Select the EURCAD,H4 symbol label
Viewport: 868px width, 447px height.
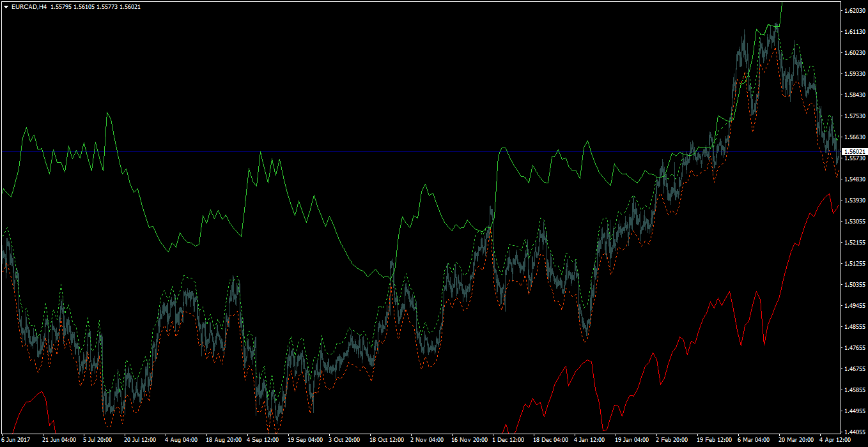29,6
